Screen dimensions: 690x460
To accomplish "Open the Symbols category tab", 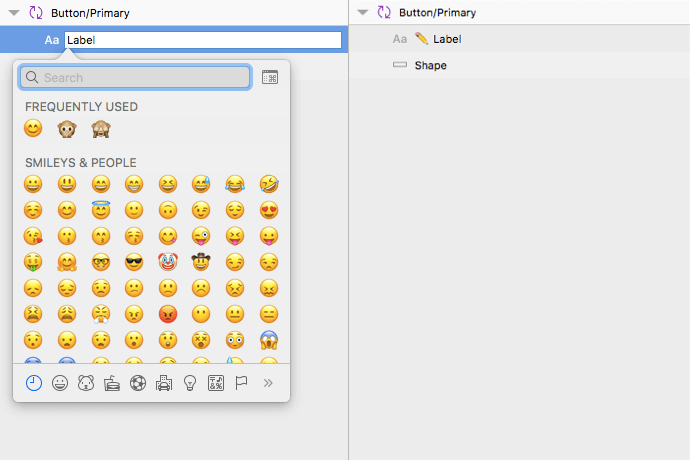I will pos(216,383).
